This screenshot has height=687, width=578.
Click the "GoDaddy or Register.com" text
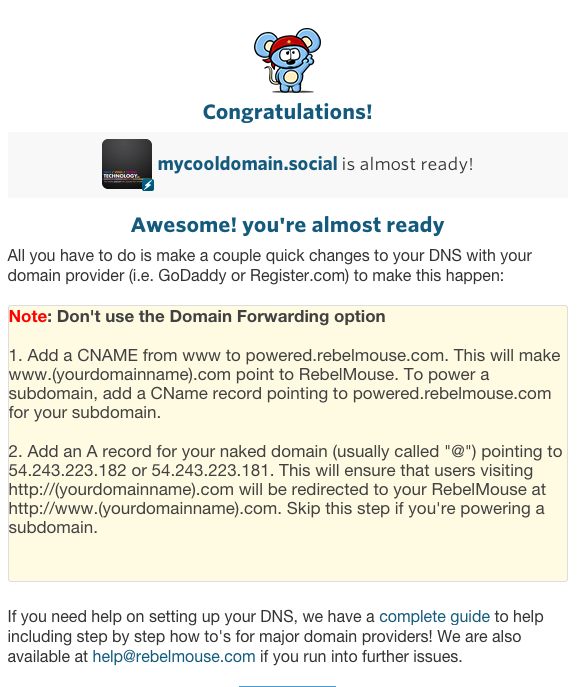coord(253,276)
